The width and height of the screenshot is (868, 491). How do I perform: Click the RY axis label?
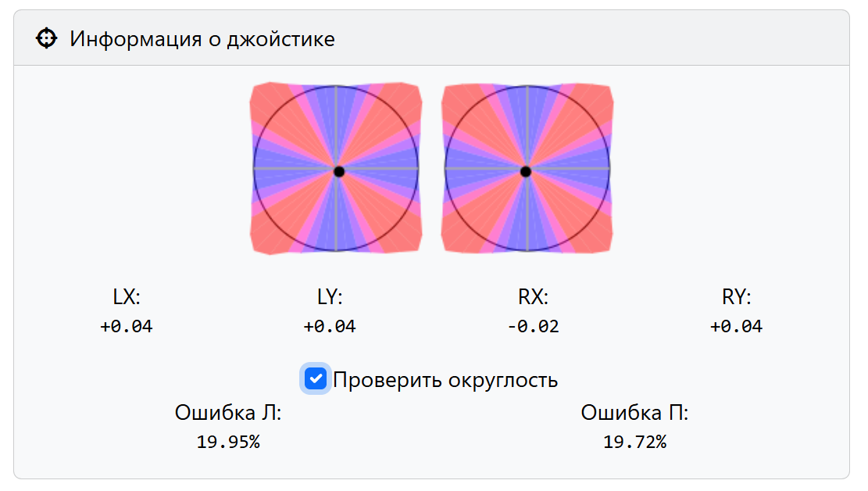tap(737, 297)
